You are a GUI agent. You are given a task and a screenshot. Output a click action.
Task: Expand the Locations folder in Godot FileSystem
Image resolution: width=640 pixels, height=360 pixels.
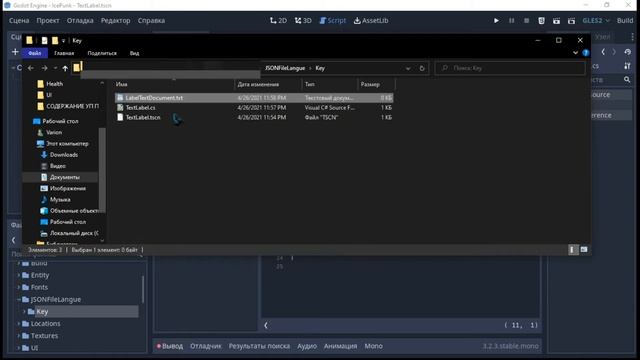tap(18, 324)
